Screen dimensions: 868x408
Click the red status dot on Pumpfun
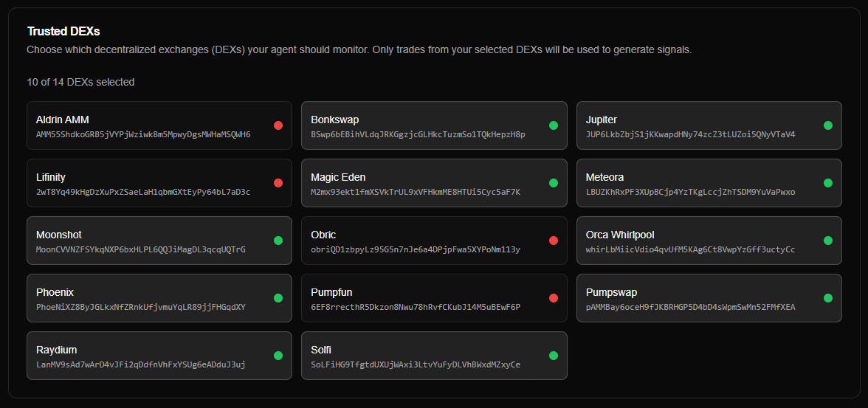[x=553, y=298]
